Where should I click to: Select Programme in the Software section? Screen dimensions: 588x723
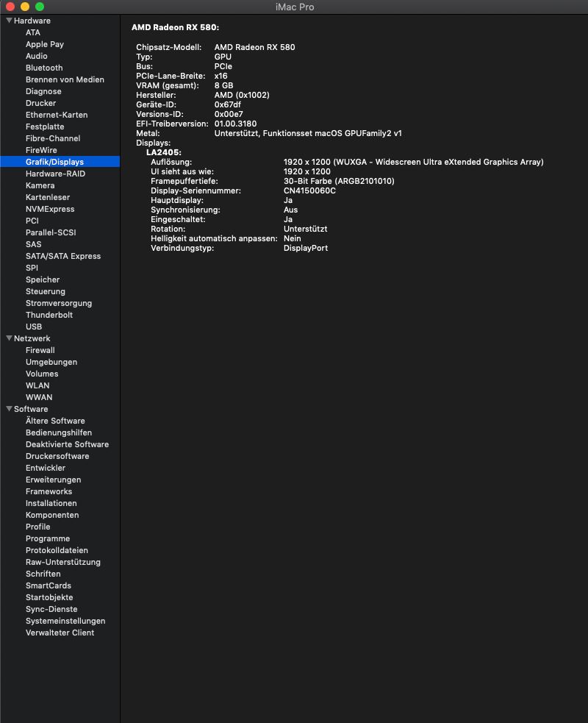click(48, 538)
